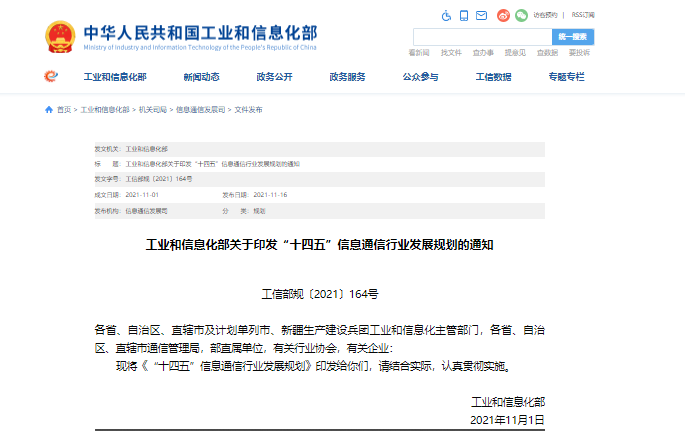
Task: Open the Weibo icon in header
Action: coord(503,16)
